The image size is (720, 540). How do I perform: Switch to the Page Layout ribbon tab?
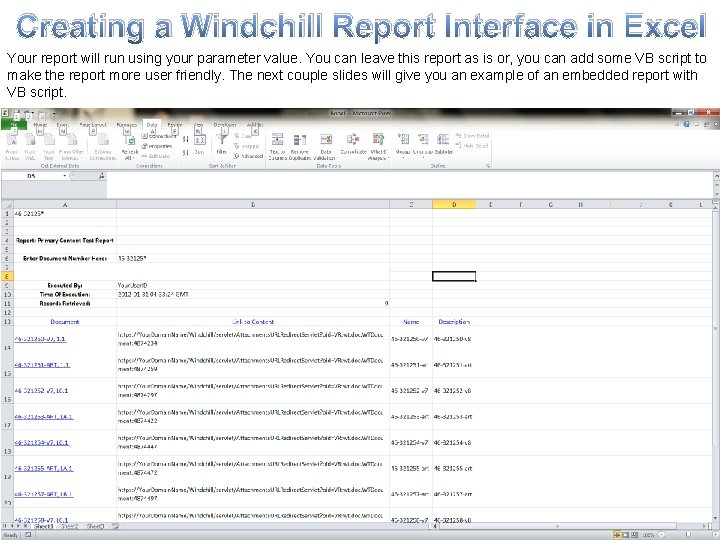[93, 125]
